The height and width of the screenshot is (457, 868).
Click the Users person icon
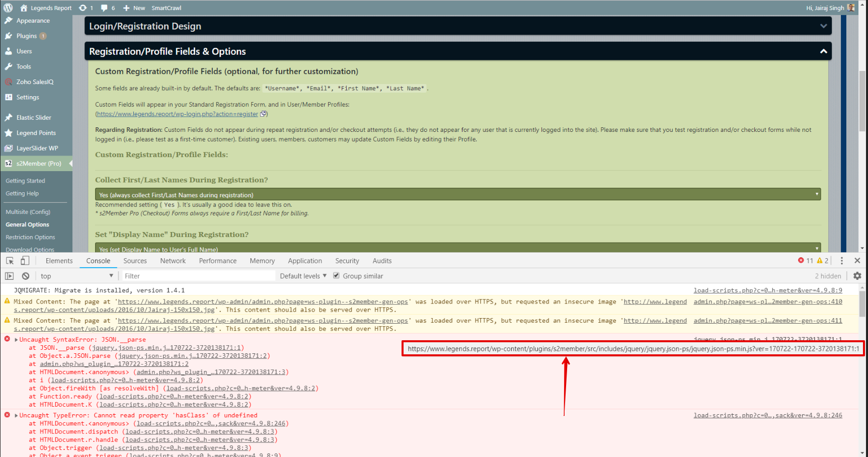point(9,51)
